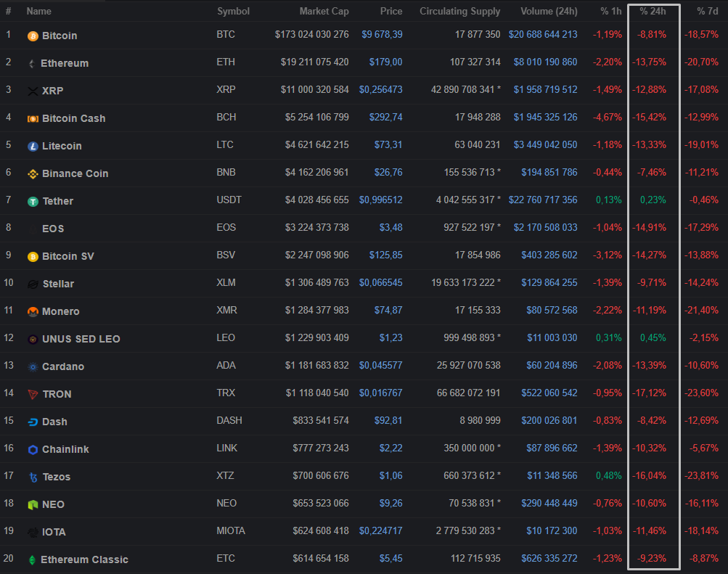
Task: Click the Monero logo icon
Action: 33,311
